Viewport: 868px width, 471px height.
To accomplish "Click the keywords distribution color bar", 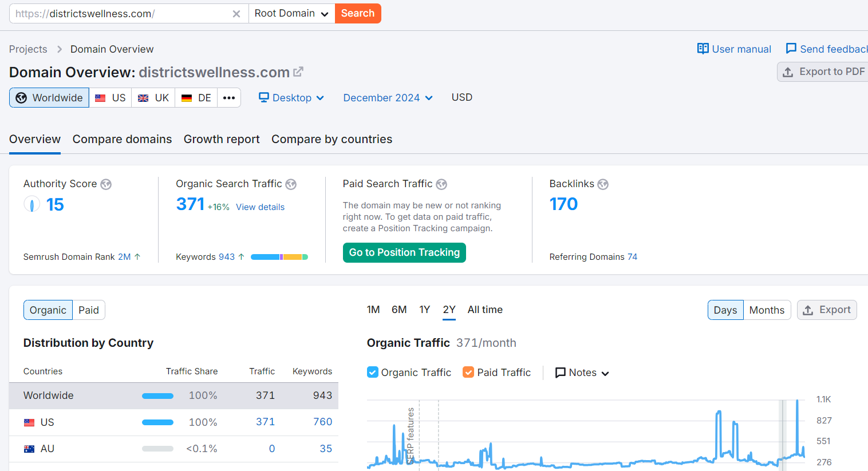I will tap(279, 257).
